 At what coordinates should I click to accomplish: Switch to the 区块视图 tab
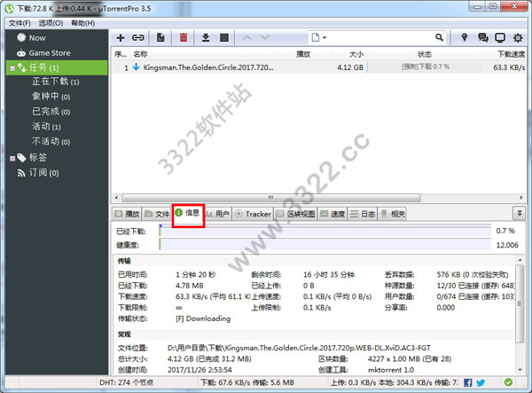tap(295, 214)
